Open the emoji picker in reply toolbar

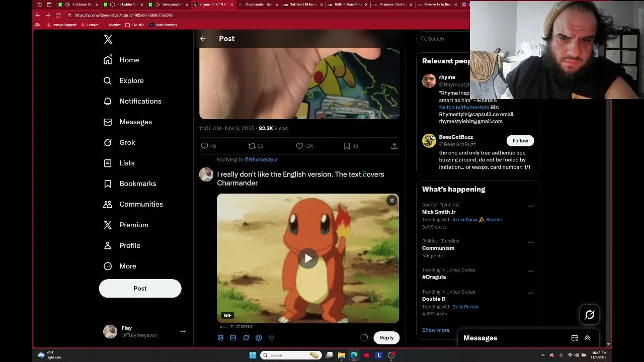(x=259, y=338)
